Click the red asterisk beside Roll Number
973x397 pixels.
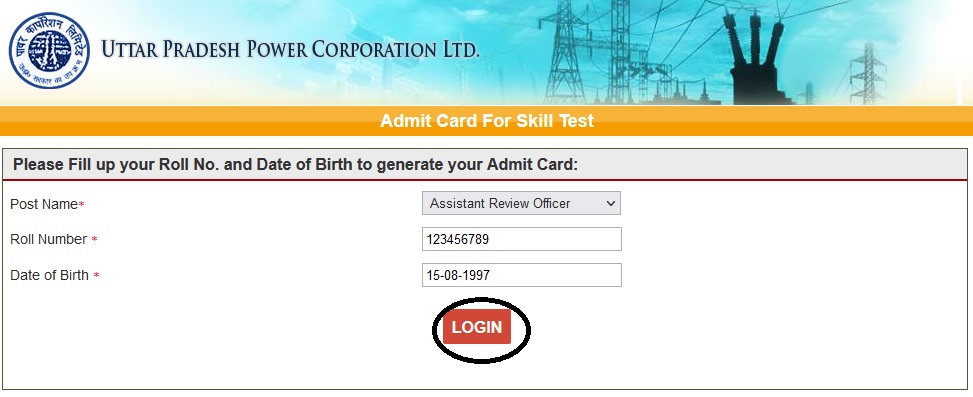click(x=94, y=239)
